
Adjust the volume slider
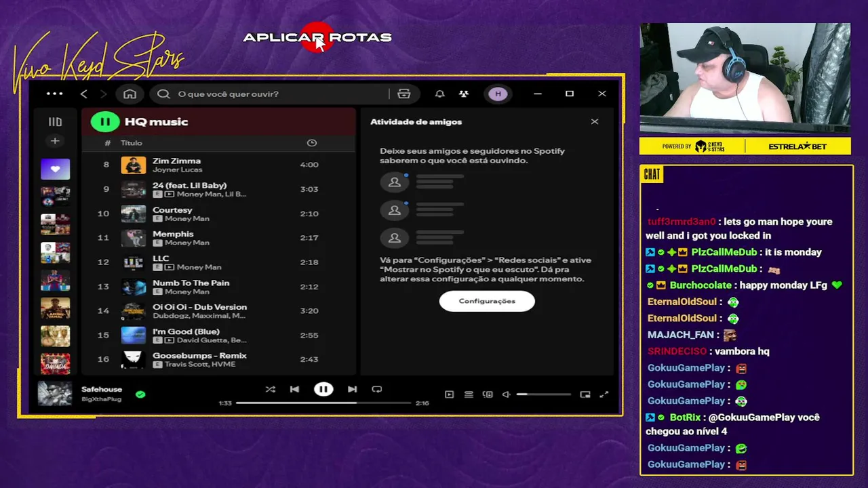544,394
